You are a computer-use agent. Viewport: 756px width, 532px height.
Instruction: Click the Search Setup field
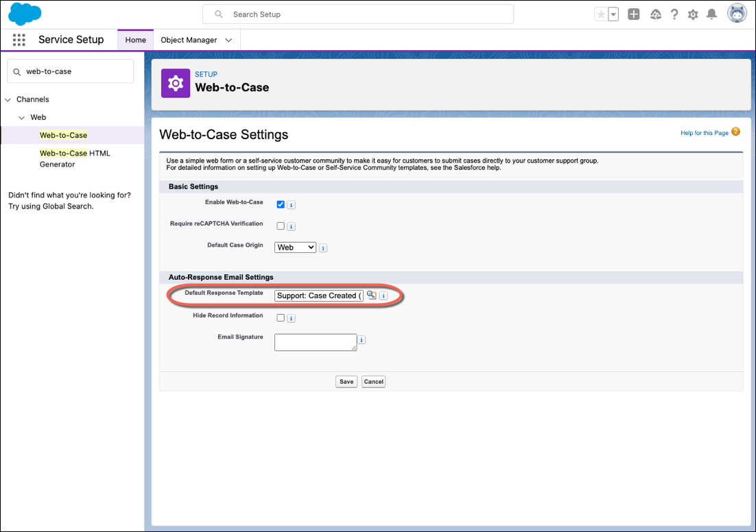pyautogui.click(x=358, y=14)
